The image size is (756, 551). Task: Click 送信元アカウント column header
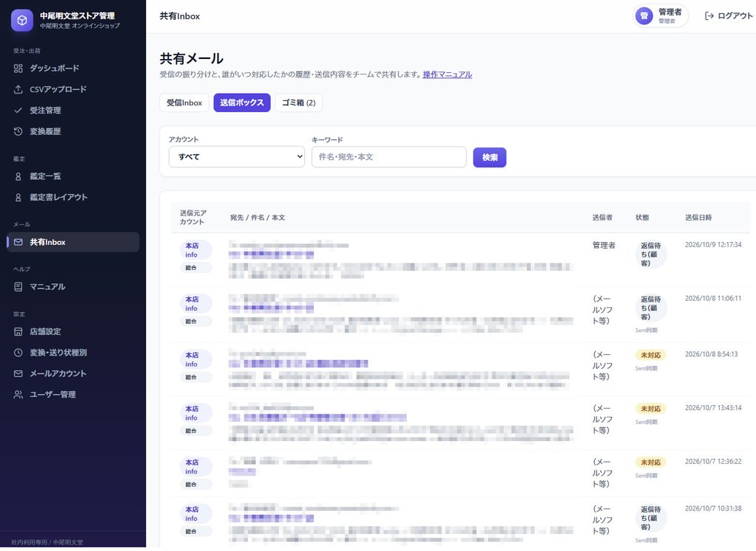point(193,217)
